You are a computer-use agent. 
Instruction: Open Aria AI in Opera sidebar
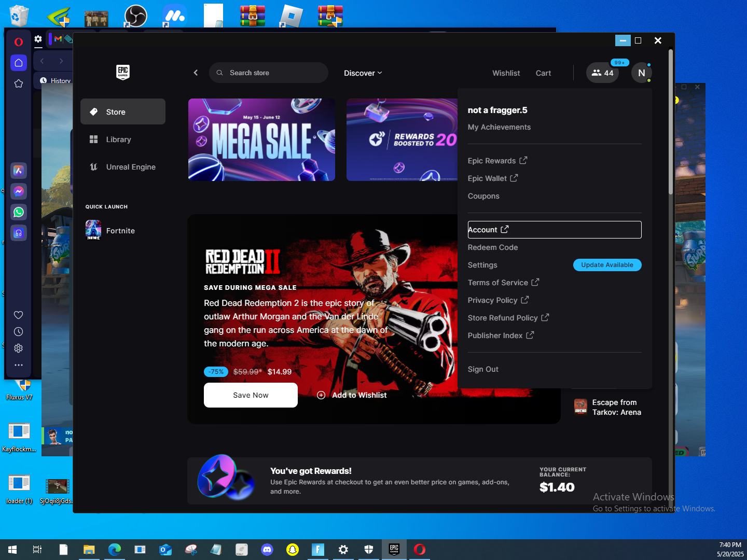click(x=19, y=171)
